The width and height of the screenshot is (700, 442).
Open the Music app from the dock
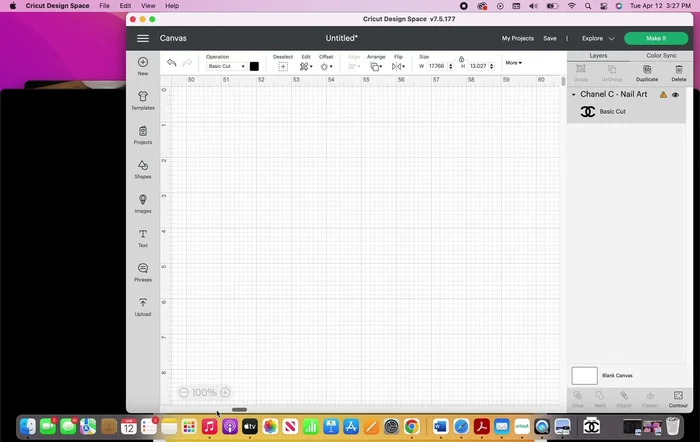pos(209,427)
